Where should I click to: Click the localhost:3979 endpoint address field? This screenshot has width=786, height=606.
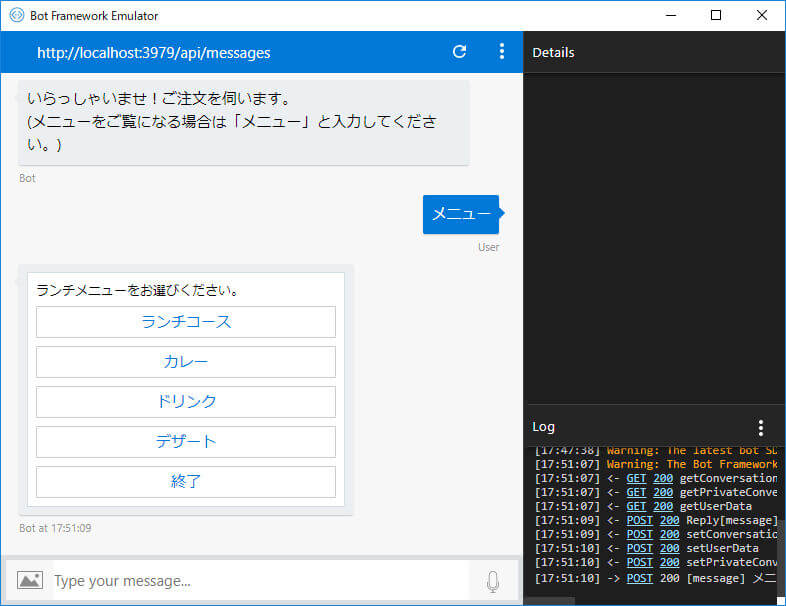tap(154, 53)
